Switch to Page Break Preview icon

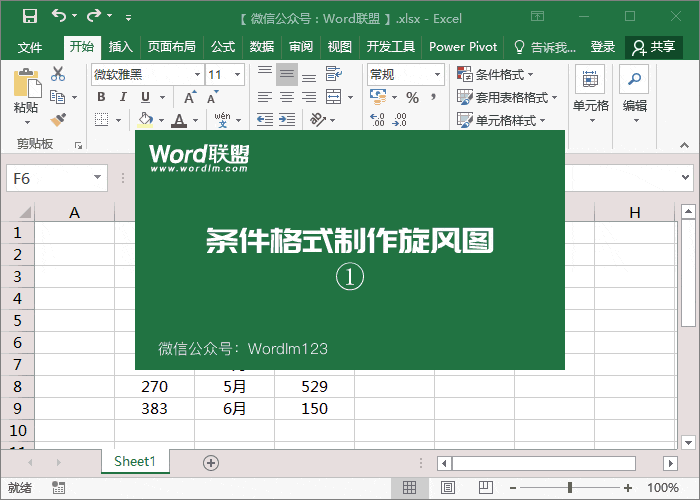[485, 488]
